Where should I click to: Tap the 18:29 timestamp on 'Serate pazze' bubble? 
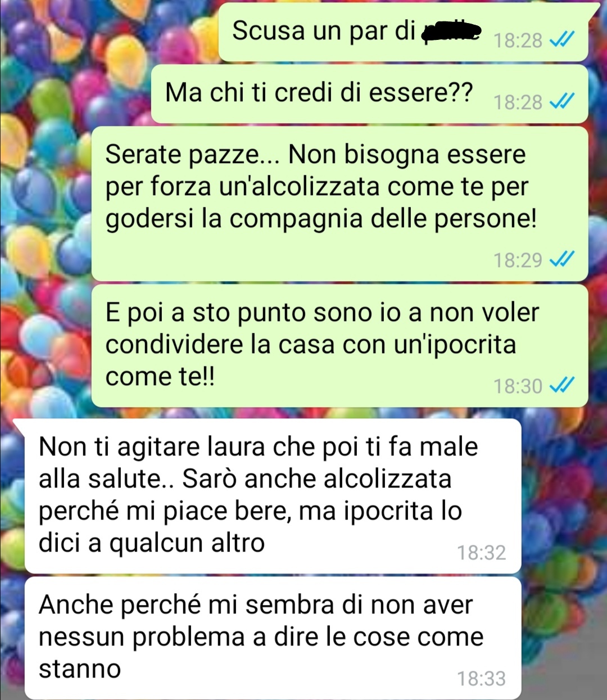point(518,260)
